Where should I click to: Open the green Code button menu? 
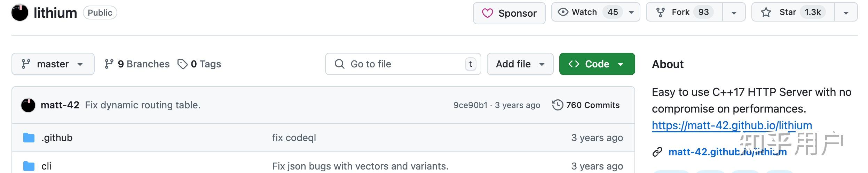(597, 64)
